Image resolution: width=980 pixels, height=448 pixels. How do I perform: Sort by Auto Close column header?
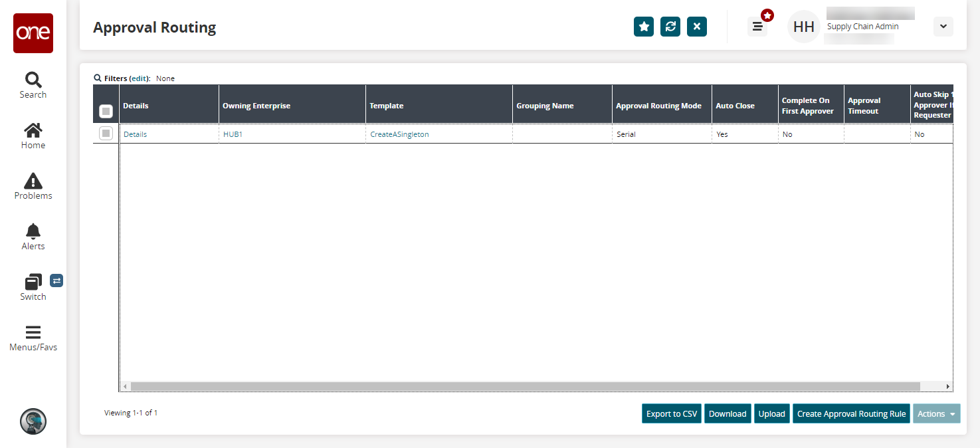tap(745, 104)
